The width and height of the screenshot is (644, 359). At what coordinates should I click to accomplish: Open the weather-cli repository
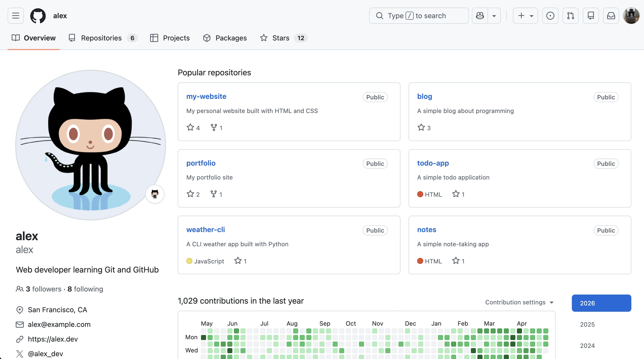coord(206,230)
